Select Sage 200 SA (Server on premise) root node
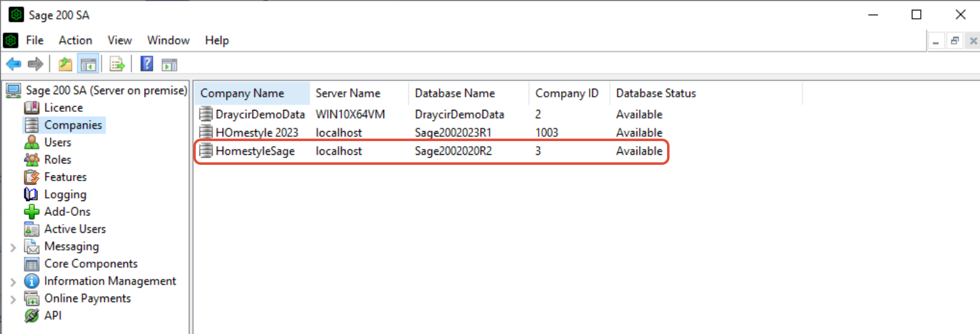Image resolution: width=980 pixels, height=334 pixels. (x=106, y=91)
